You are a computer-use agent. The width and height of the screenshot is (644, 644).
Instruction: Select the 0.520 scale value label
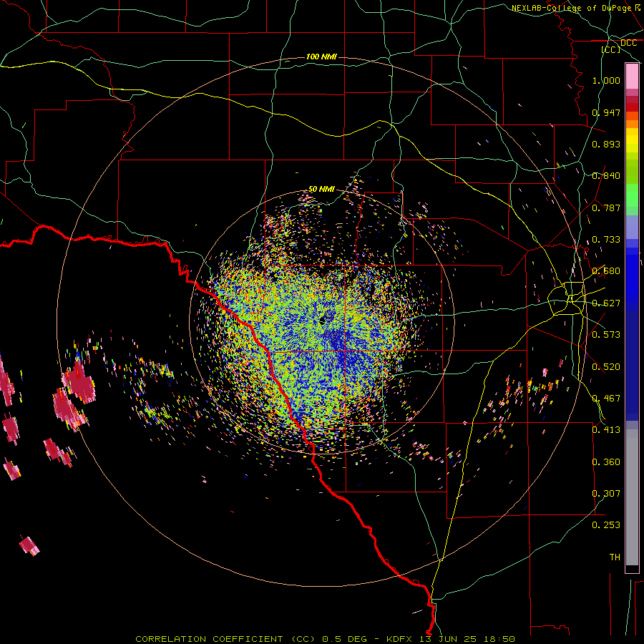click(606, 367)
